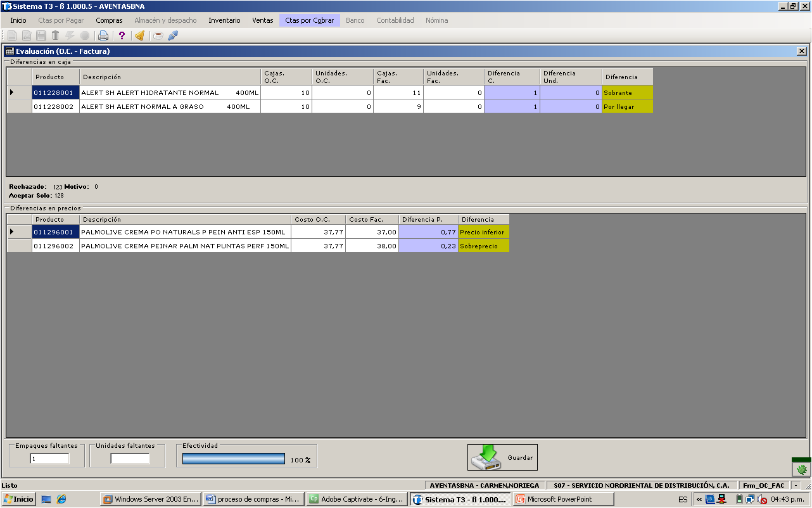Open the Ventas menu
This screenshot has height=508, width=812.
[x=263, y=20]
